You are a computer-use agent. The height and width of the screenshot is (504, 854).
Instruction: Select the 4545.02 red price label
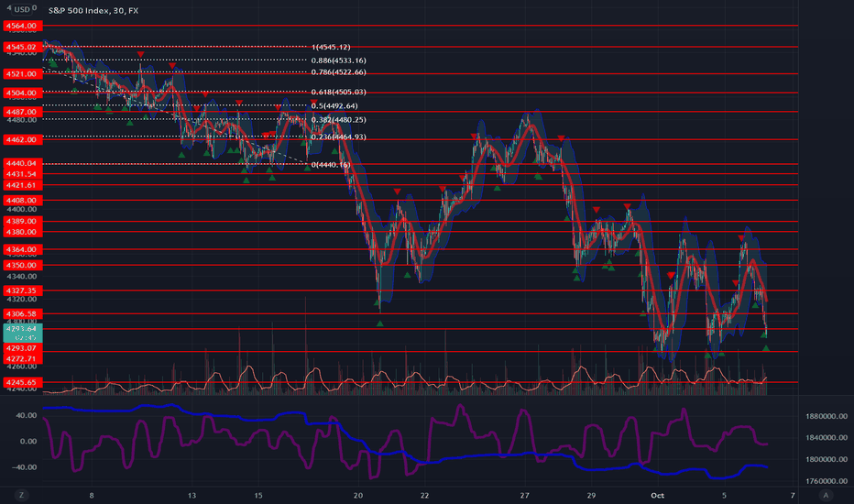[22, 47]
